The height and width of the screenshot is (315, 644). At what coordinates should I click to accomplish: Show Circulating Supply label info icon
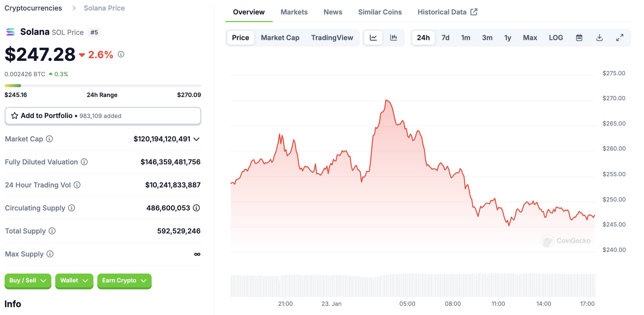click(71, 208)
